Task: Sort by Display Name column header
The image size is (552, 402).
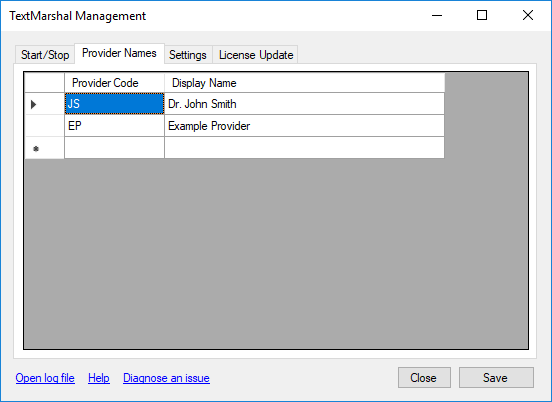Action: 304,83
